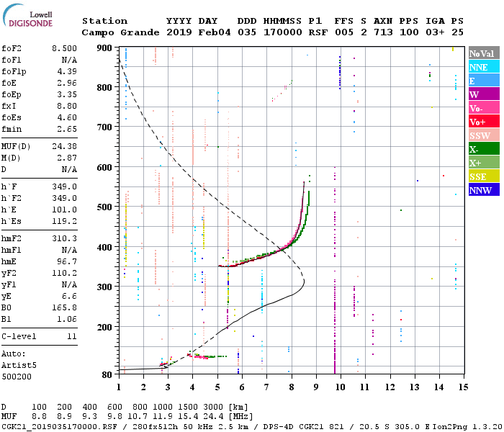
Task: Select the X- legend swatch
Action: tap(484, 149)
